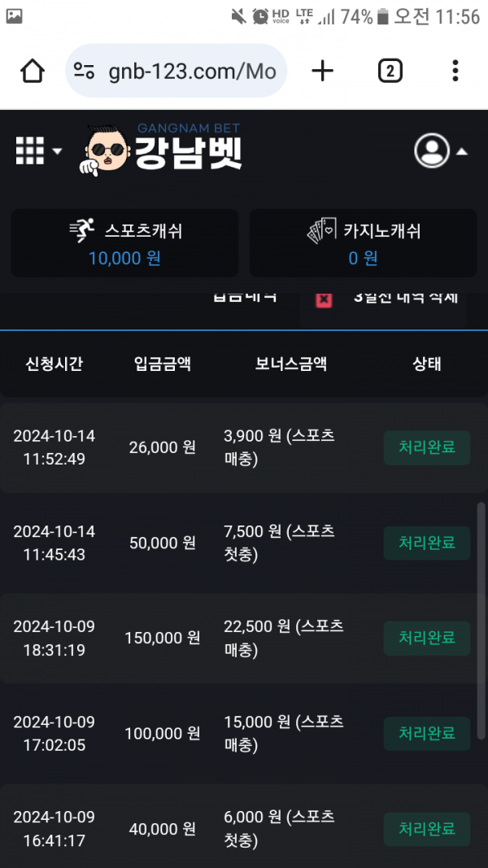Click the Gangnam Bet logo
488x868 pixels.
tap(161, 150)
